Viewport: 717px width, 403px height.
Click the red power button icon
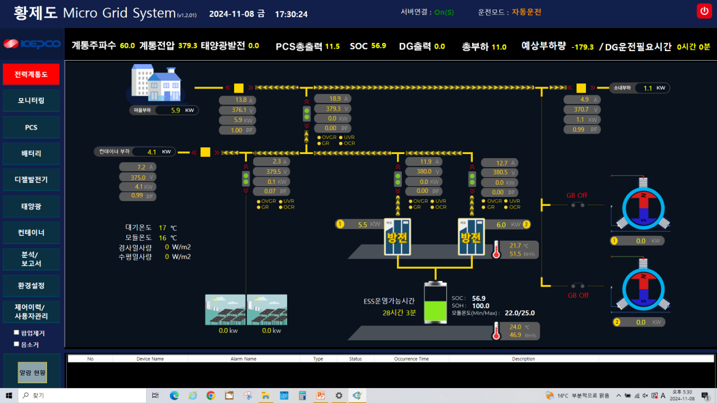click(704, 11)
